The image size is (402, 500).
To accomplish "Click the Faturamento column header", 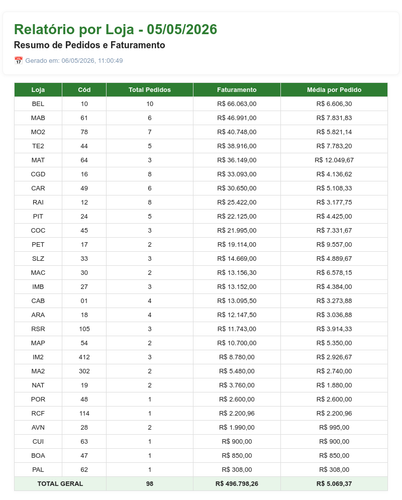I will point(237,90).
